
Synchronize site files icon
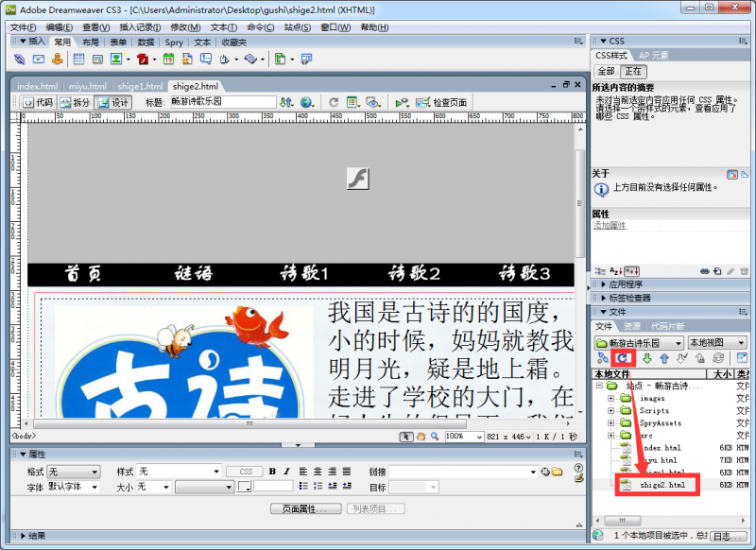coord(718,358)
